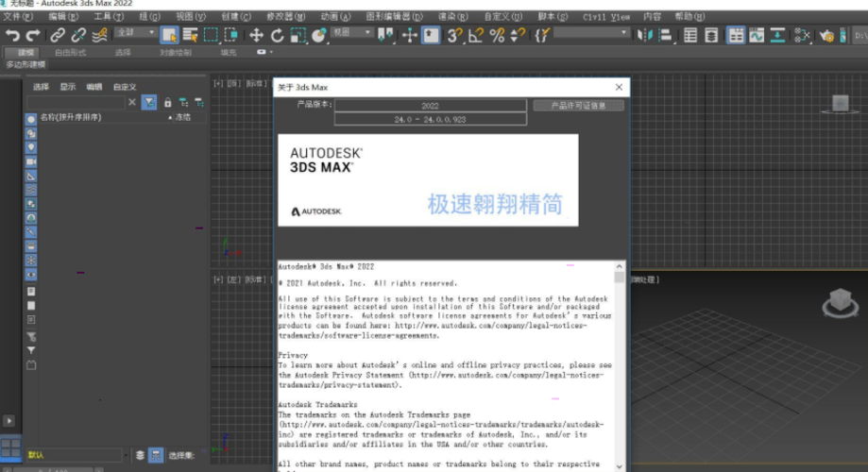Viewport: 868px width, 472px height.
Task: Toggle display of lights filter
Action: 31,148
